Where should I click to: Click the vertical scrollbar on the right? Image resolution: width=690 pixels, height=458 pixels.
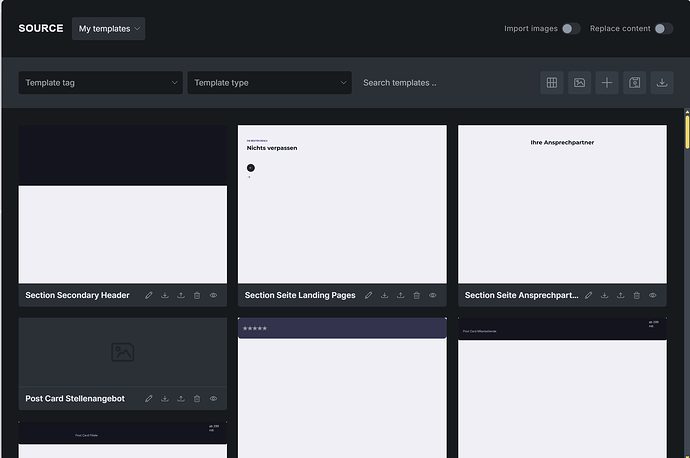point(686,130)
